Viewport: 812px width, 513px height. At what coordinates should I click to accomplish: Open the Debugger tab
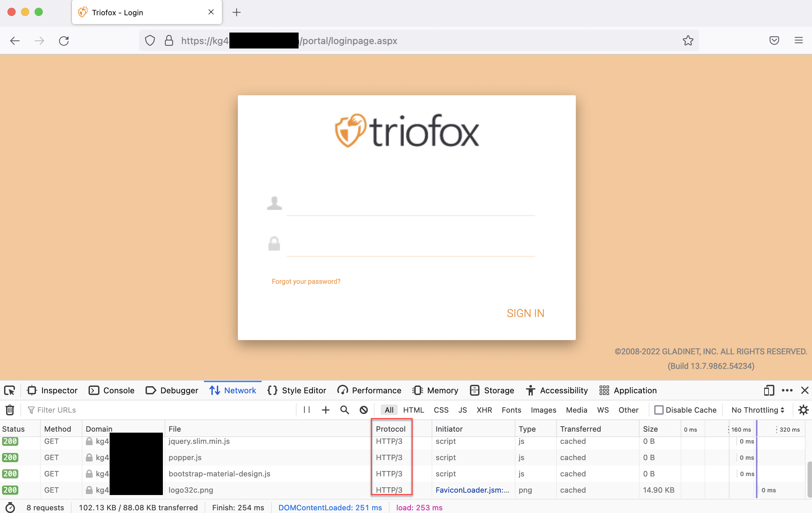click(x=172, y=391)
